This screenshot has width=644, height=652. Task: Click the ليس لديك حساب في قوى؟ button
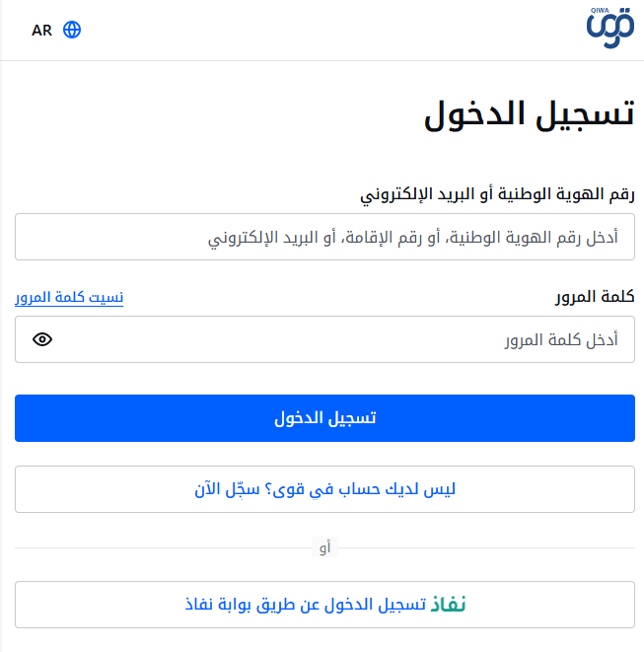point(324,489)
